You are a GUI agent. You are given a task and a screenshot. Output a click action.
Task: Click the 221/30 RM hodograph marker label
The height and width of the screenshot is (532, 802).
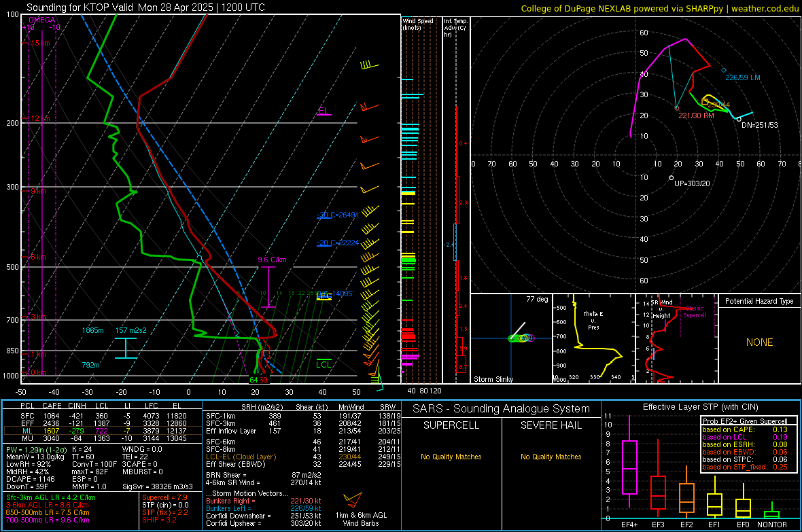point(695,116)
